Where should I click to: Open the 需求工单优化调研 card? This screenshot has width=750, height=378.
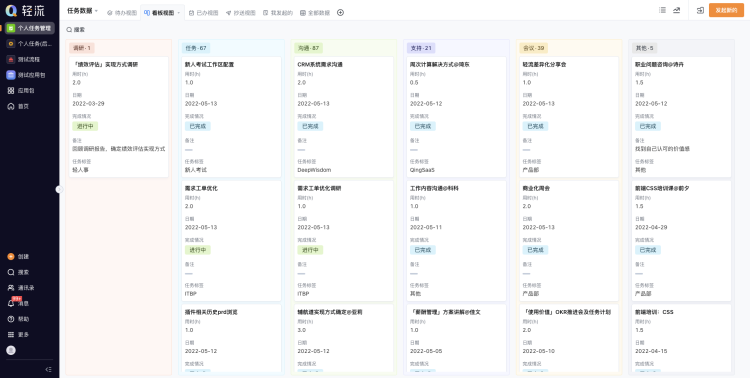344,241
